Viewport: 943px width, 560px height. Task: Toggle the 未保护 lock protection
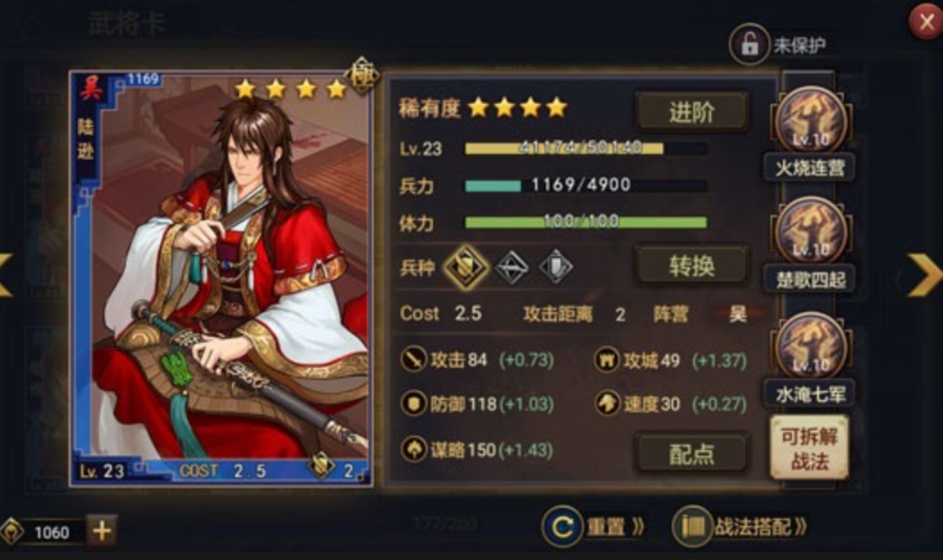click(749, 44)
